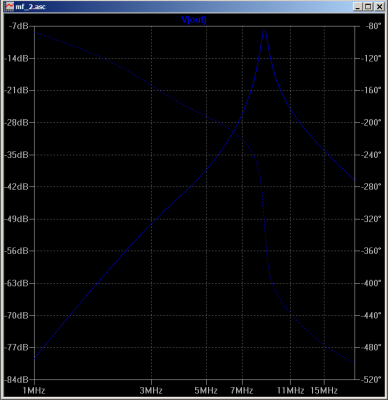388x400 pixels.
Task: Minimize the mf_2.asc plot window
Action: pyautogui.click(x=358, y=6)
